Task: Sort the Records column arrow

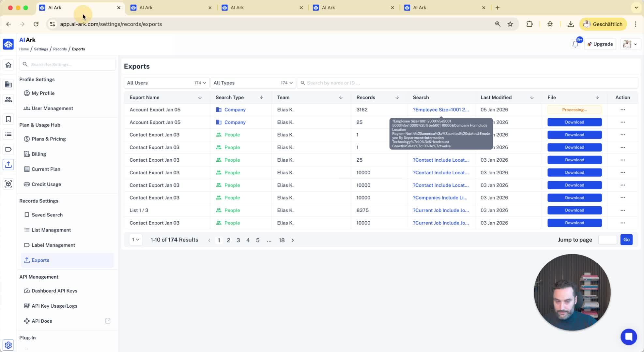Action: (x=397, y=97)
